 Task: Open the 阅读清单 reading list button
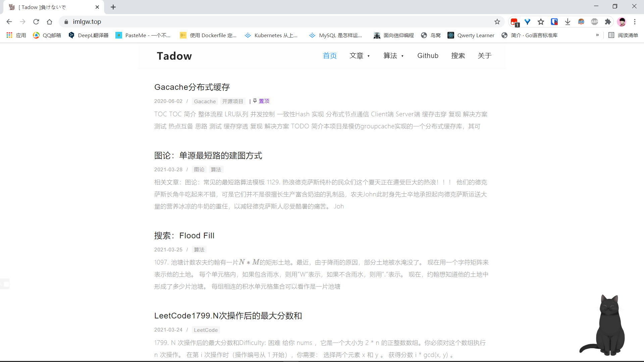tap(623, 35)
